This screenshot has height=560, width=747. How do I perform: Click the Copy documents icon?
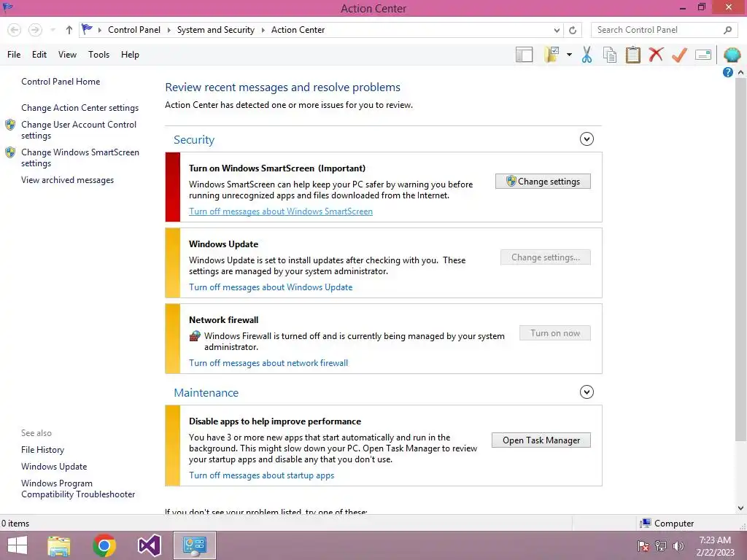(x=610, y=55)
